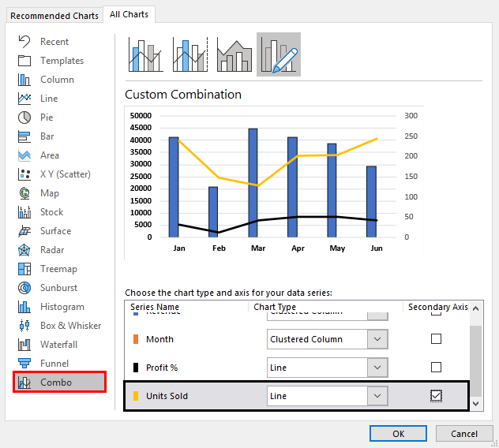Viewport: 499px width, 448px height.
Task: Choose the Map chart globe icon
Action: point(24,193)
